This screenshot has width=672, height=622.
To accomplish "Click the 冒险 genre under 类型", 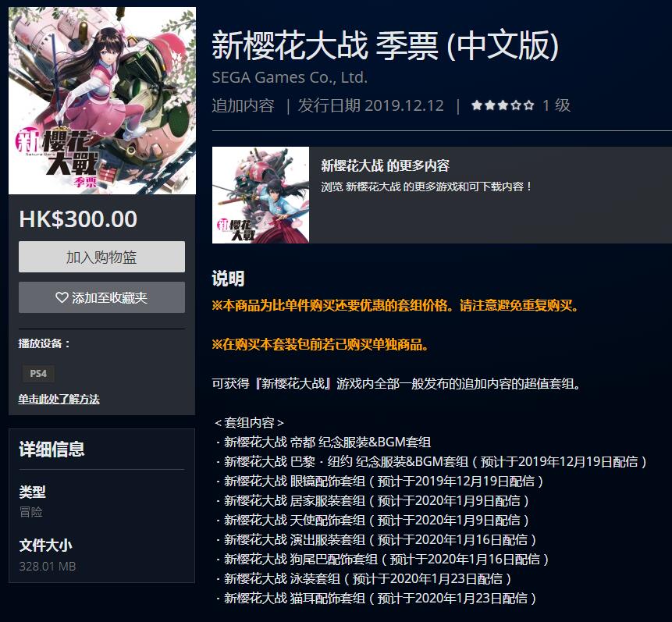I will (x=31, y=512).
